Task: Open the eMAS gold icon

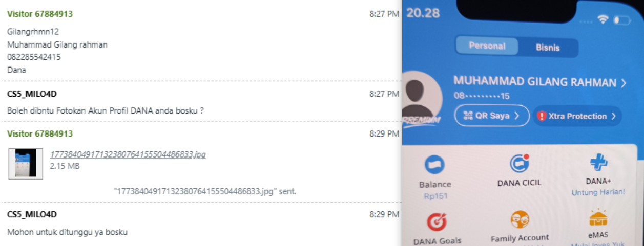Action: [598, 218]
